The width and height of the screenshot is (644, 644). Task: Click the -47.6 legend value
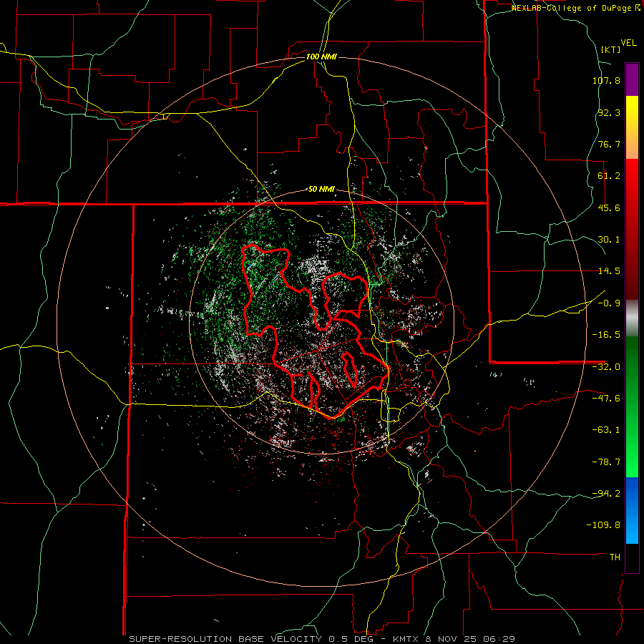tap(606, 399)
